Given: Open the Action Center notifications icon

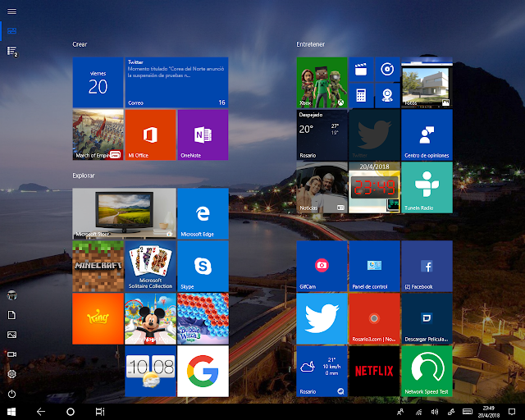Looking at the screenshot, I should coord(512,412).
